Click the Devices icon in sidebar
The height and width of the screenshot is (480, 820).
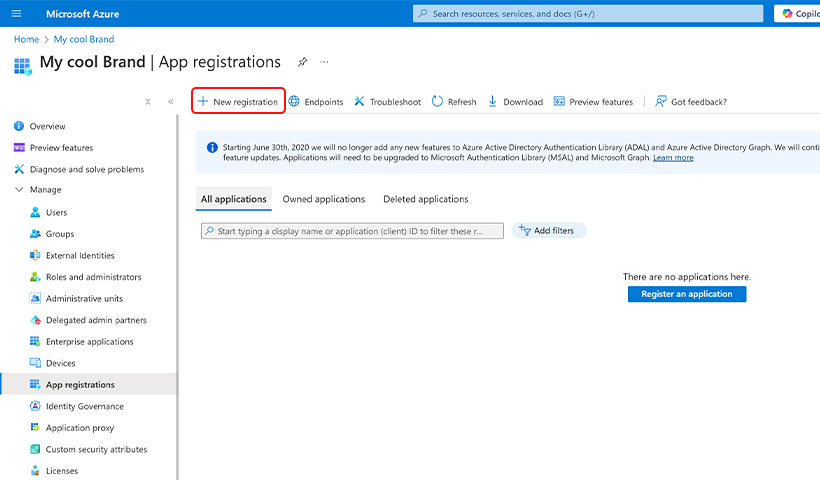(35, 363)
